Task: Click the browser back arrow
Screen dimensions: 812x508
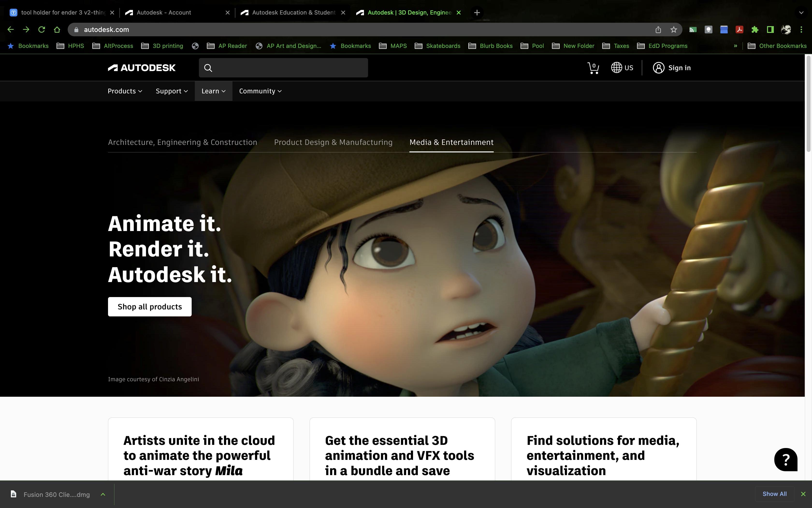Action: [x=10, y=30]
